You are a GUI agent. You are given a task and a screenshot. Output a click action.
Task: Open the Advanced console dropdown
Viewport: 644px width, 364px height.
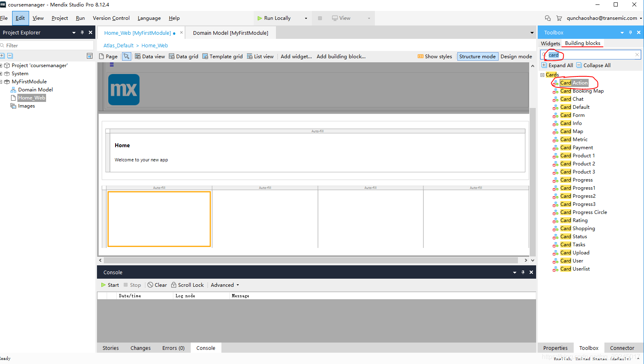225,285
